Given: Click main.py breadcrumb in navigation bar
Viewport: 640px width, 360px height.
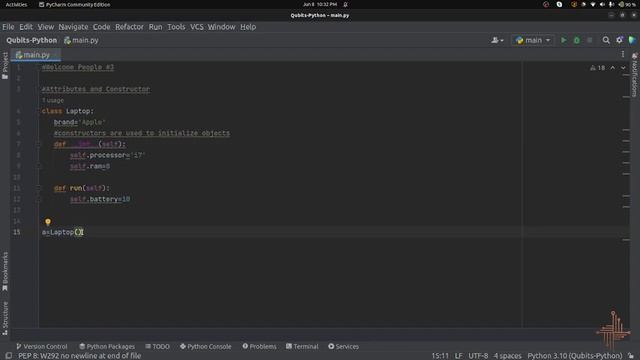Looking at the screenshot, I should (81, 40).
